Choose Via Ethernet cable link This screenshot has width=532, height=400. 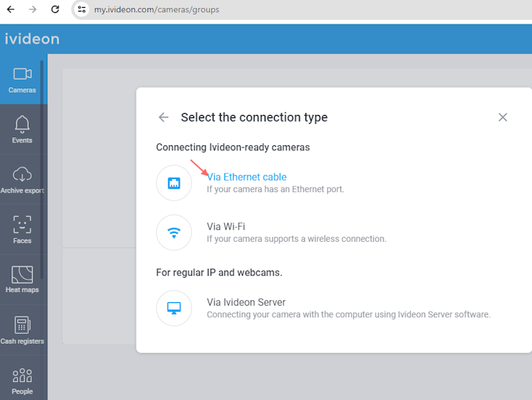coord(247,177)
